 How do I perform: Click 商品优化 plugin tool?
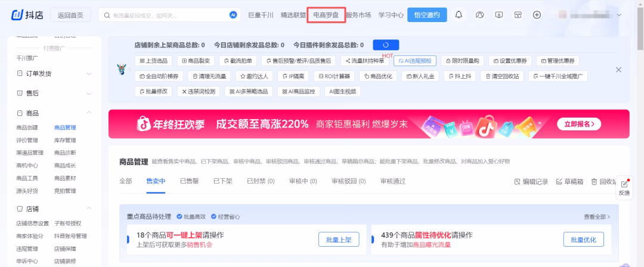pyautogui.click(x=378, y=76)
